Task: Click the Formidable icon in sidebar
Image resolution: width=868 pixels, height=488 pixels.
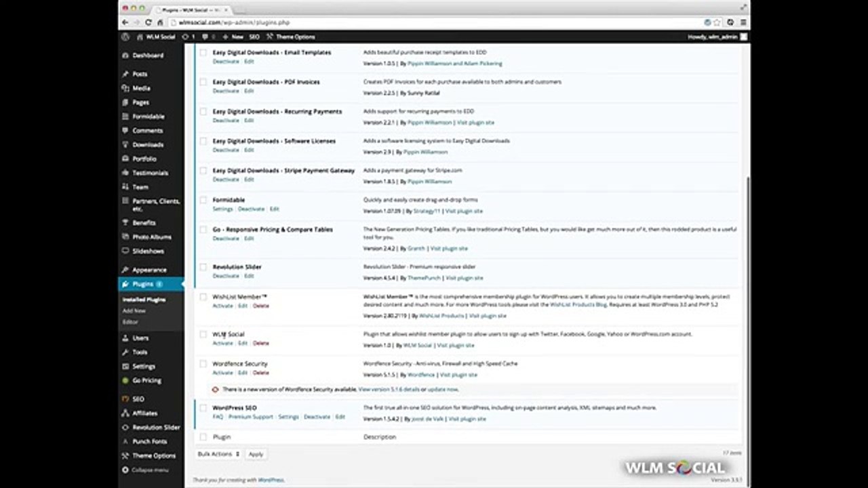Action: point(125,117)
